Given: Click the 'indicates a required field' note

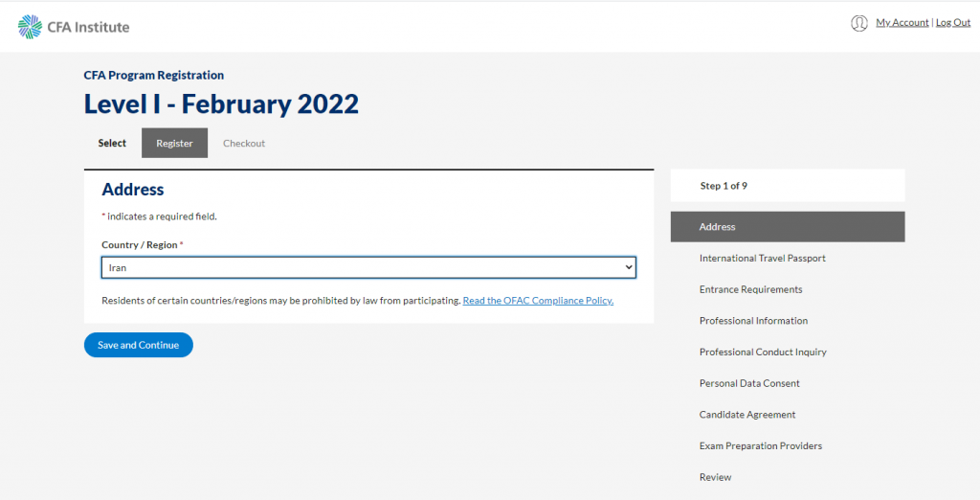Looking at the screenshot, I should coord(162,216).
